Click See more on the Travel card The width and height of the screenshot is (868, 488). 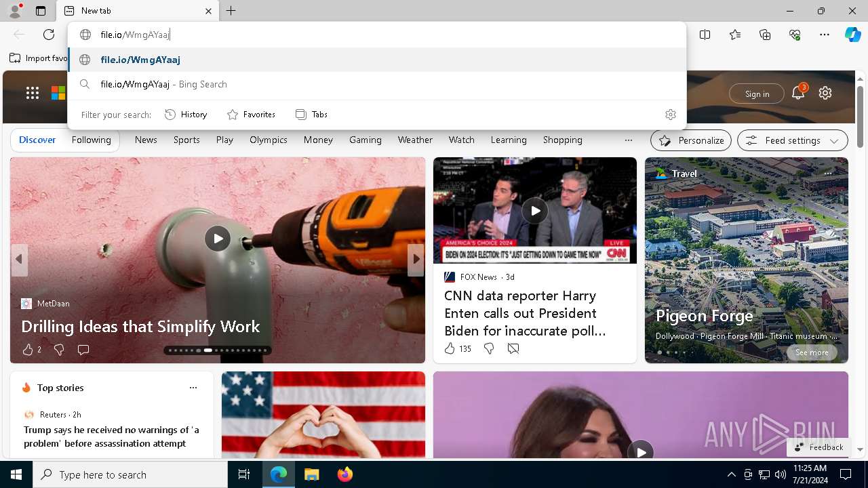tap(812, 352)
